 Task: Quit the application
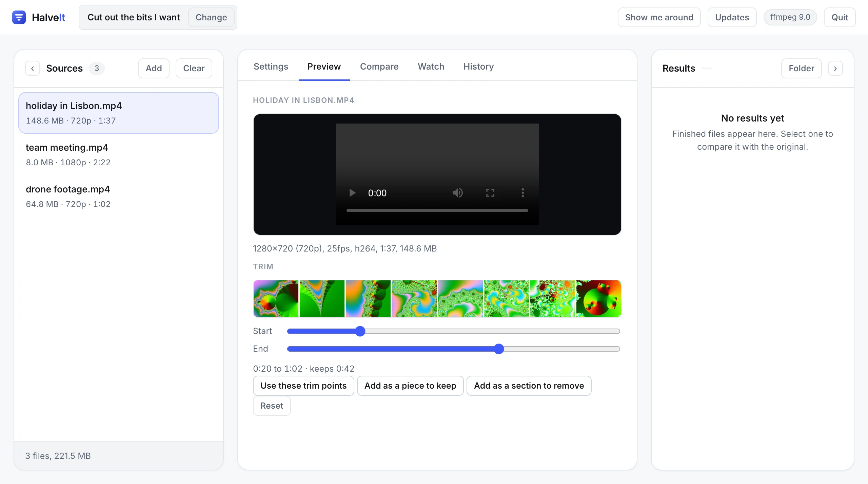(840, 17)
